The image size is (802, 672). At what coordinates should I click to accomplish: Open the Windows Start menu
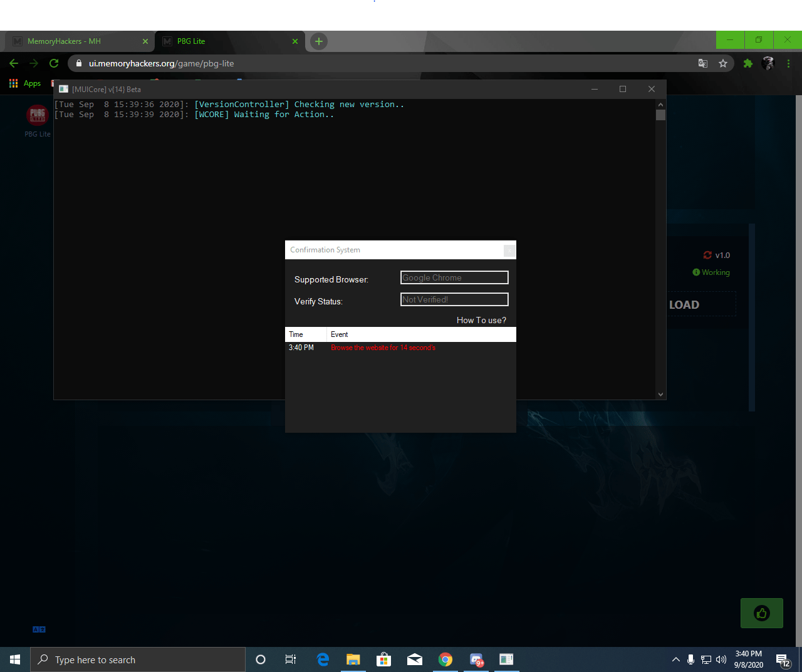15,659
